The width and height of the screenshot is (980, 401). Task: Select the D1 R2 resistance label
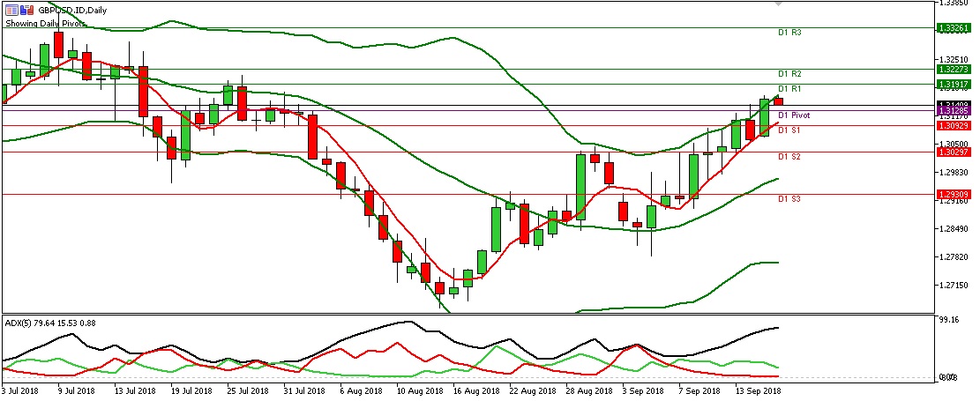click(789, 74)
